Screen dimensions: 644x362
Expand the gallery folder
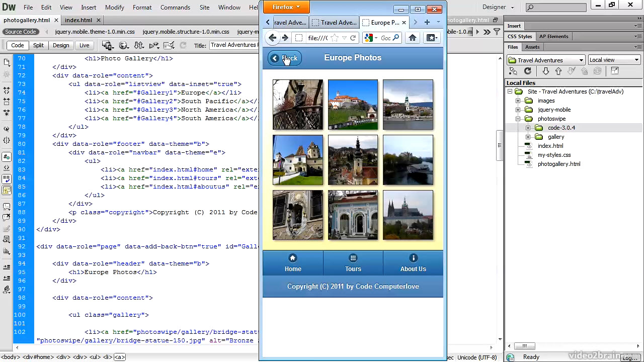pos(528,137)
